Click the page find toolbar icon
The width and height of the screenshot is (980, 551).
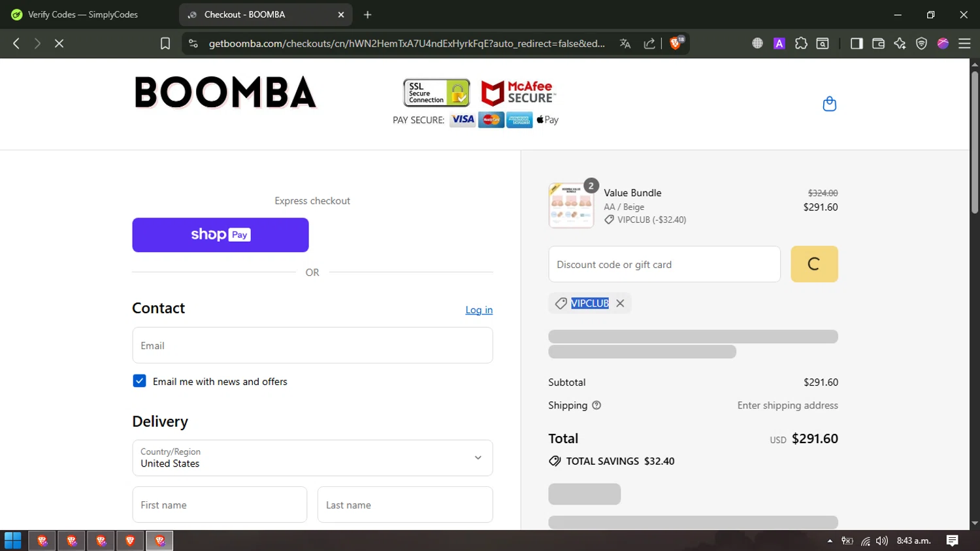(x=823, y=43)
